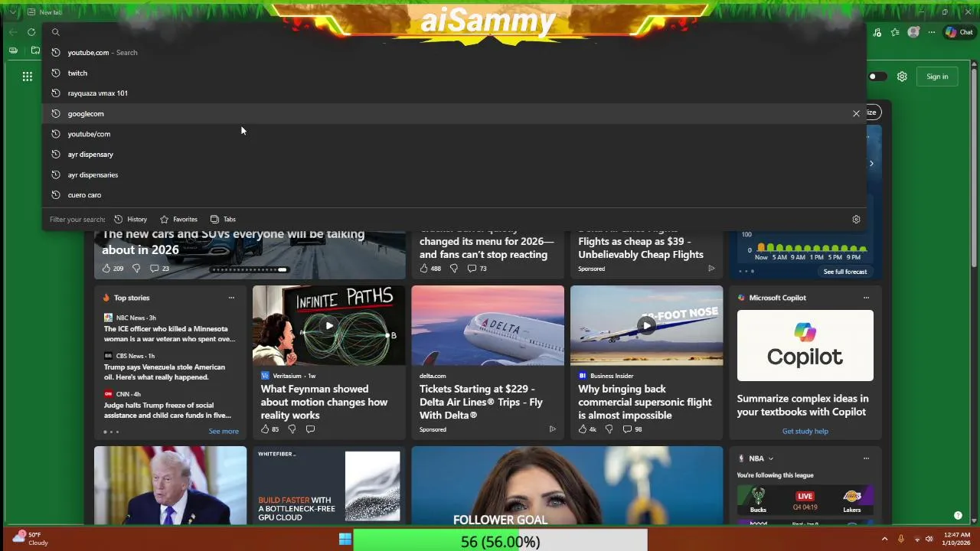Open 98 comments on supersonic story

pos(632,429)
